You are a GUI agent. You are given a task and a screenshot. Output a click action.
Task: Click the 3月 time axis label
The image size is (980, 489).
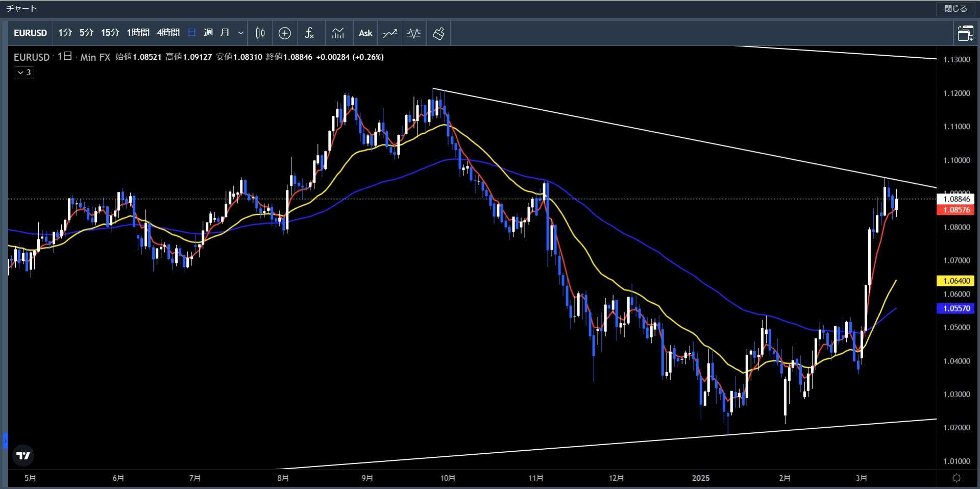pyautogui.click(x=862, y=478)
